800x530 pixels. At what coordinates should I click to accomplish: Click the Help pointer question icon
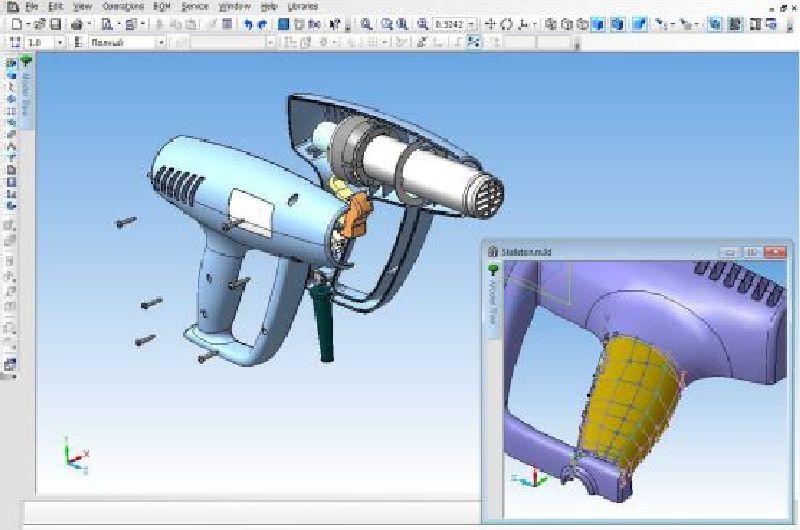coord(335,24)
